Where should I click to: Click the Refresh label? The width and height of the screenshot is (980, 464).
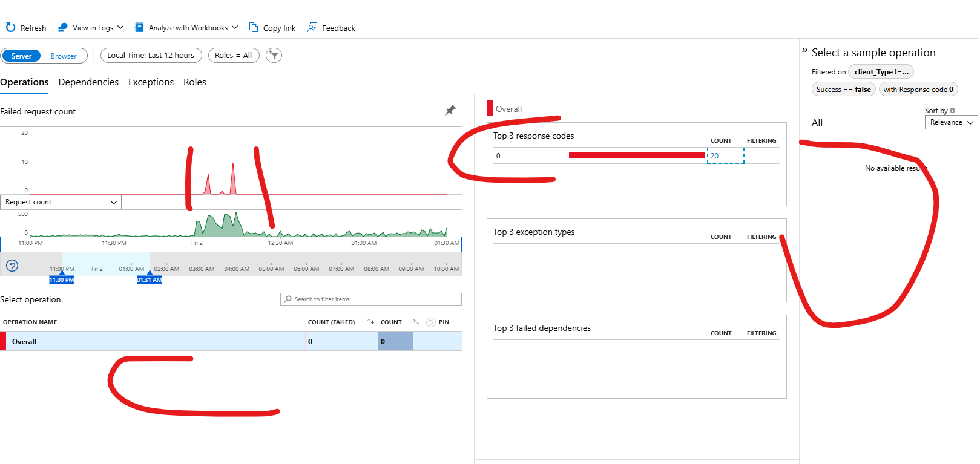[x=33, y=28]
